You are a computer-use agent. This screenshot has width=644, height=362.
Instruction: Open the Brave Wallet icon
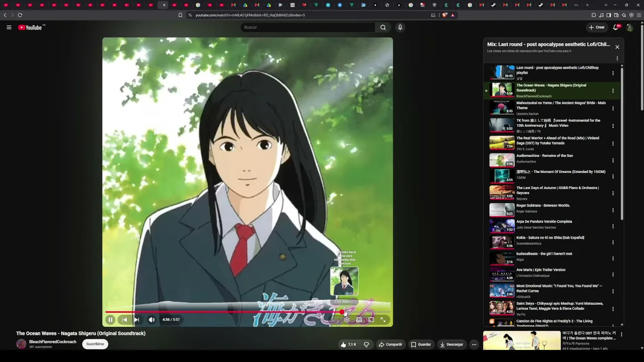coord(616,15)
